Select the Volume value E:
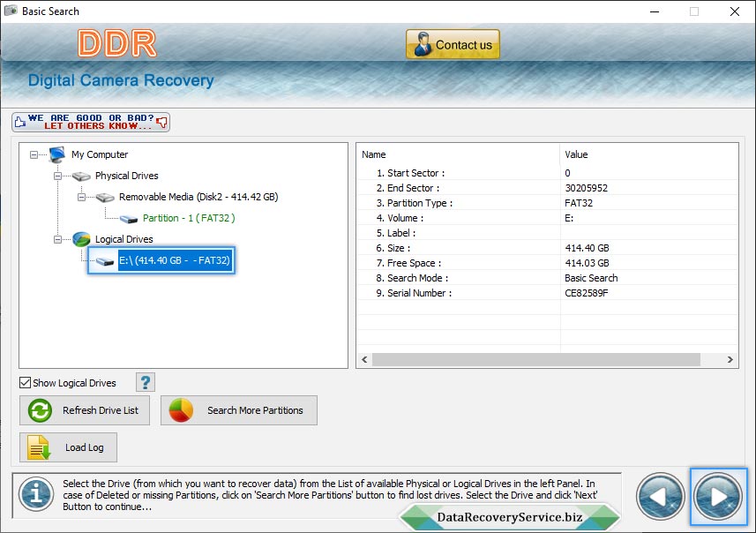This screenshot has height=533, width=756. [x=569, y=218]
